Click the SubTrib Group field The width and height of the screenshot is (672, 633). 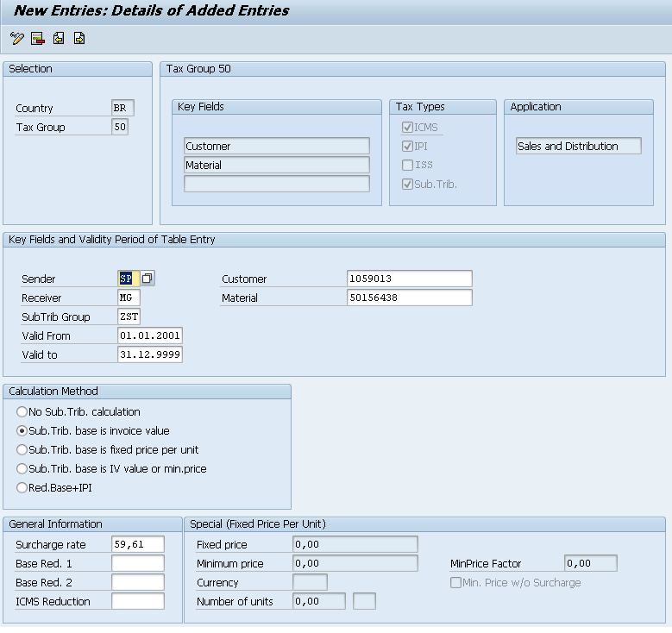(x=129, y=316)
